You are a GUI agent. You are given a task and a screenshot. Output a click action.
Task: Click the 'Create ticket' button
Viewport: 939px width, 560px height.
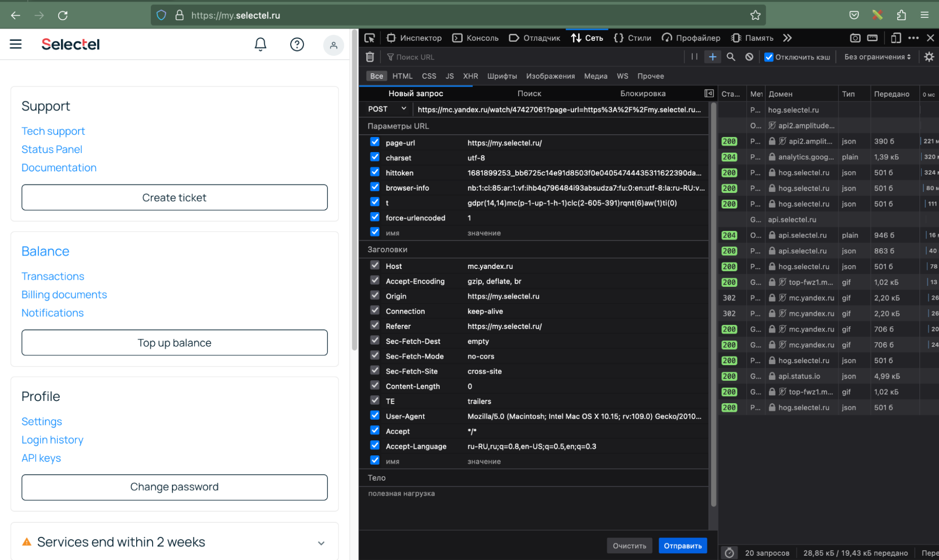coord(174,197)
